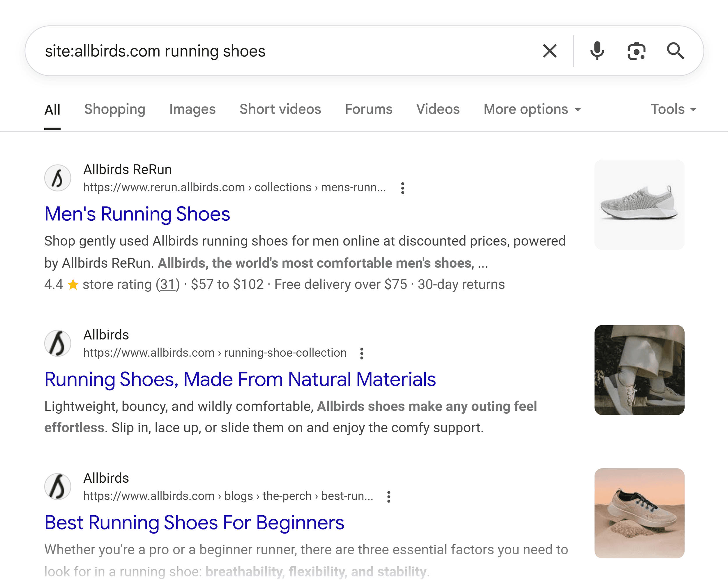Select the All results tab
728x584 pixels.
tap(52, 110)
